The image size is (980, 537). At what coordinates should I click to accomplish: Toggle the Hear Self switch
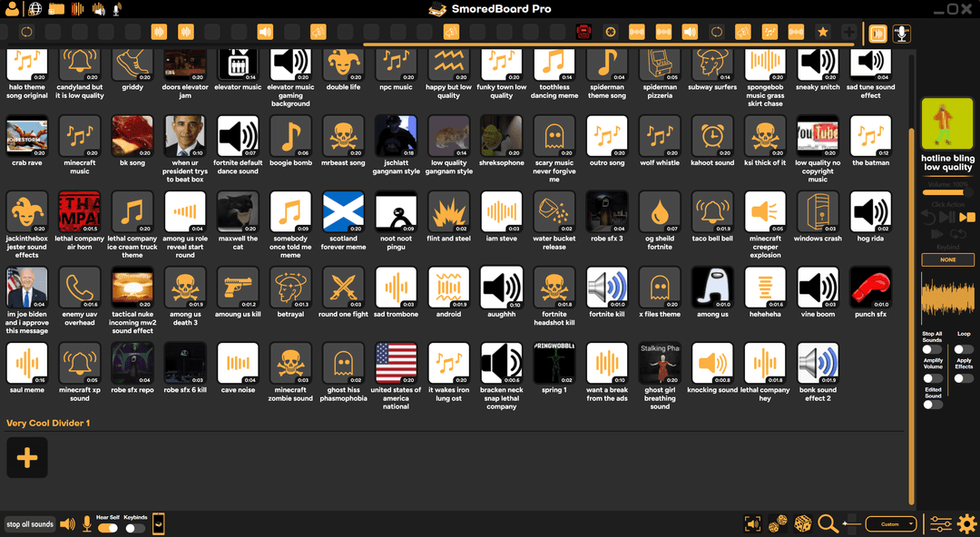click(x=107, y=528)
